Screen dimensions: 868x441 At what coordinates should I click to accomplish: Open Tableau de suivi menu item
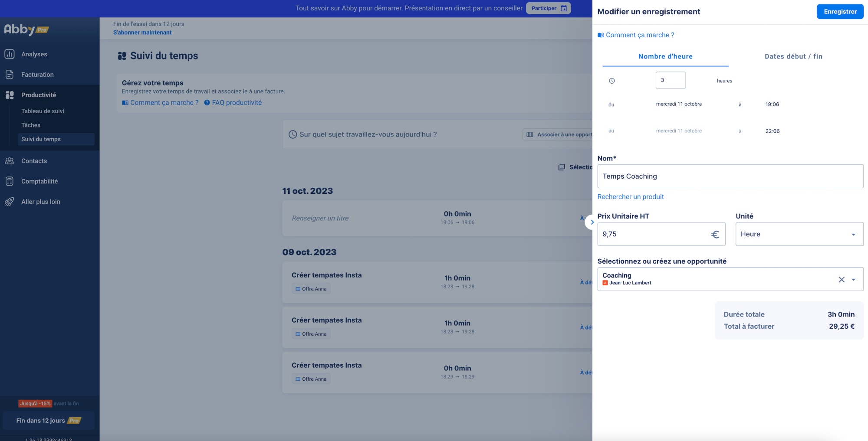click(43, 111)
